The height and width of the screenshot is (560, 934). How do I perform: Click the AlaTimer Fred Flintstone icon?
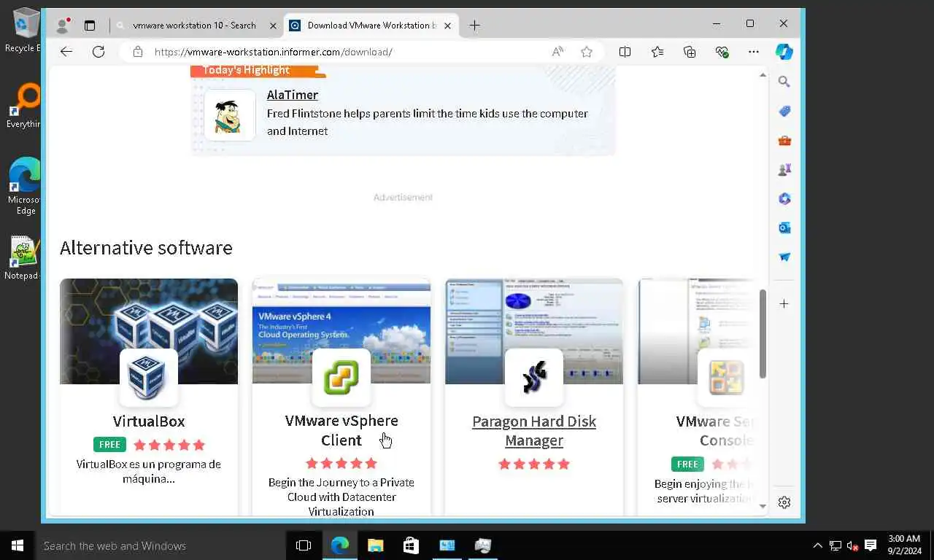click(x=230, y=115)
